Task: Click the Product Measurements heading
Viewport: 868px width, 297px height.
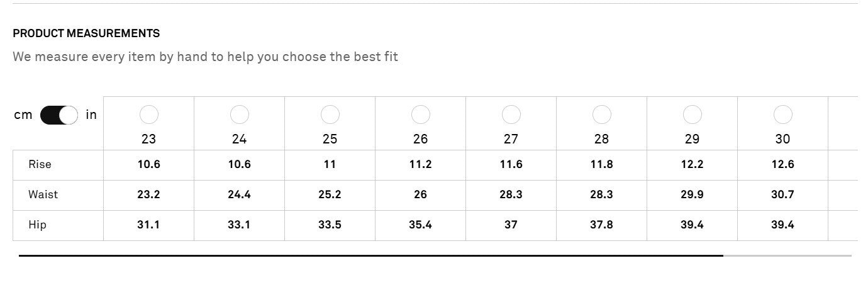Action: coord(86,33)
